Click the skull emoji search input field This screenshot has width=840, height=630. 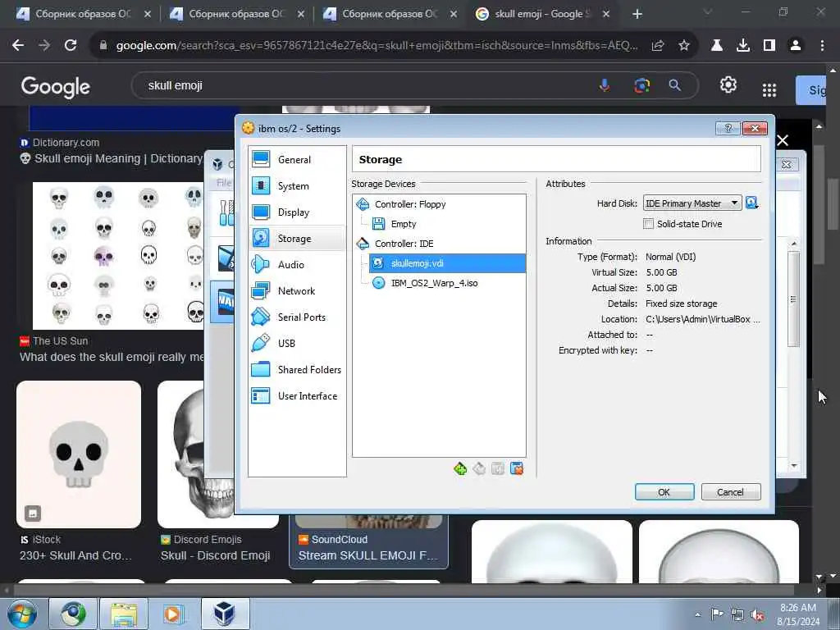(364, 85)
